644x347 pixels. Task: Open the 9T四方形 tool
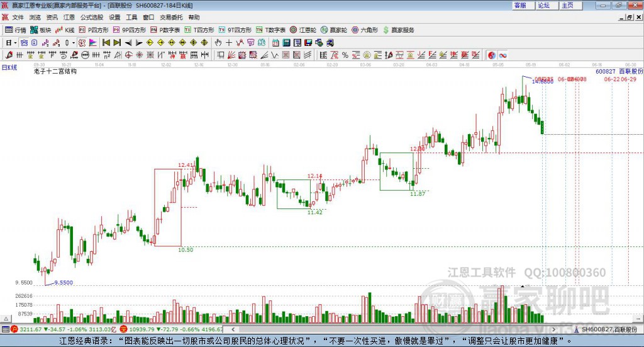tap(235, 30)
